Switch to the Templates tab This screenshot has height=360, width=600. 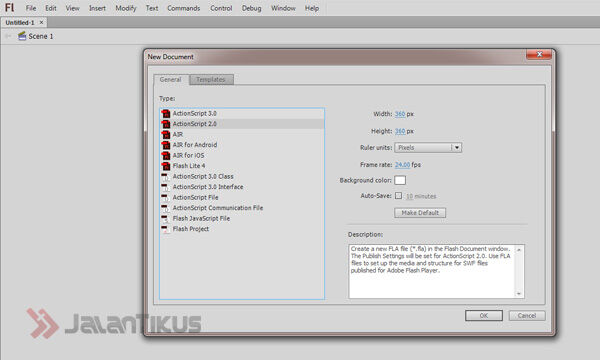pyautogui.click(x=211, y=80)
